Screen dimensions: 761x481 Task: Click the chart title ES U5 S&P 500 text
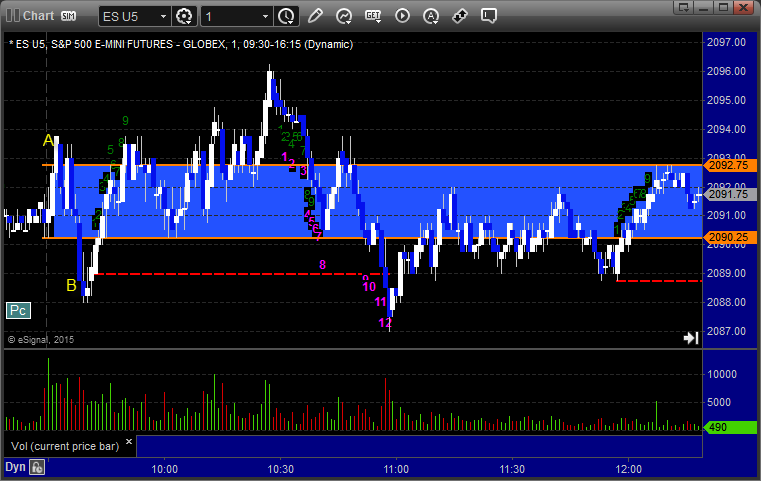pyautogui.click(x=181, y=44)
